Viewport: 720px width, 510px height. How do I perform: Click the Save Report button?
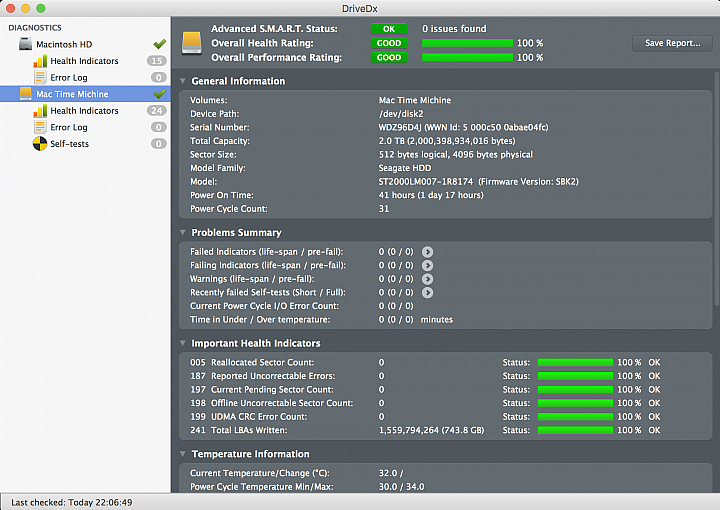click(x=672, y=43)
